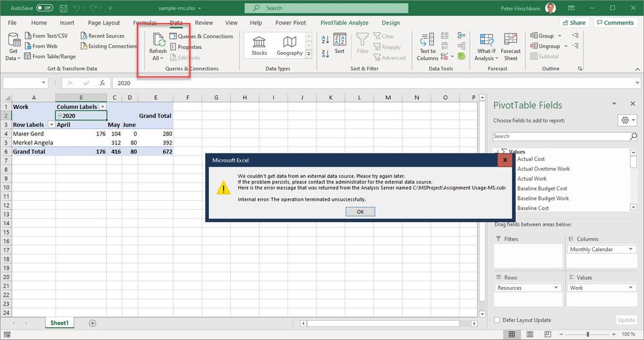Open Column Labels filter dropdown

(102, 106)
